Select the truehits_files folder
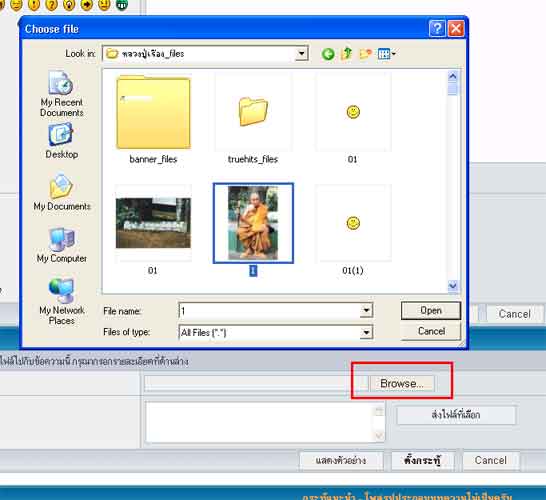This screenshot has width=546, height=500. click(253, 119)
